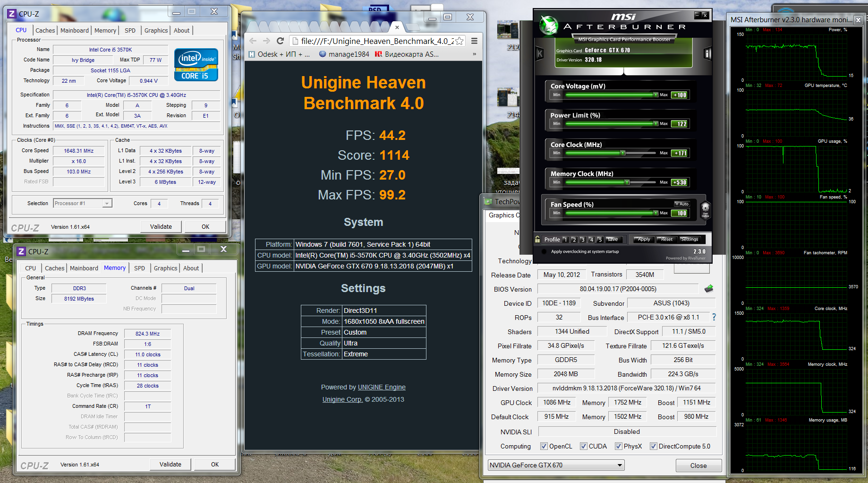Viewport: 868px width, 483px height.
Task: Click the page icon in the Chrome address bar
Action: [x=295, y=41]
